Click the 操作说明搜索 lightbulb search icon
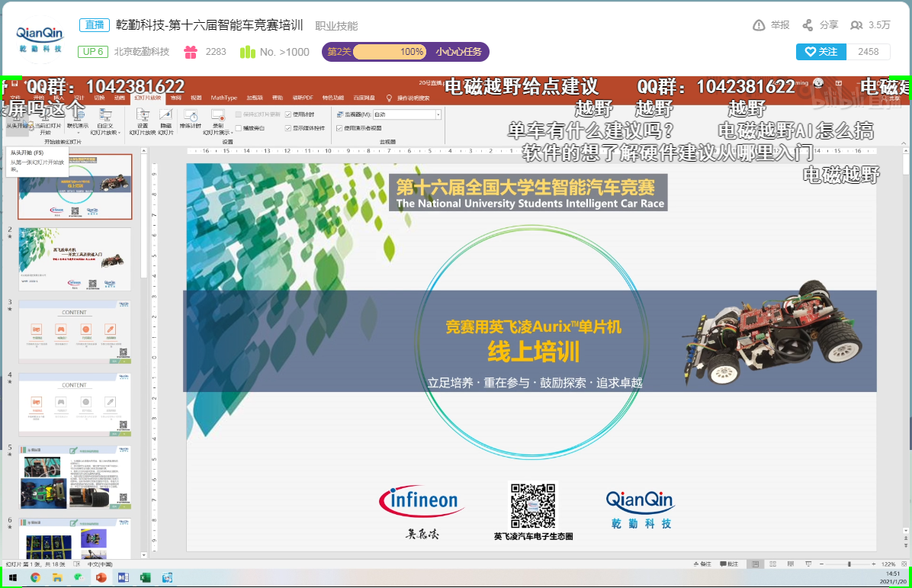The width and height of the screenshot is (912, 588). click(x=389, y=98)
